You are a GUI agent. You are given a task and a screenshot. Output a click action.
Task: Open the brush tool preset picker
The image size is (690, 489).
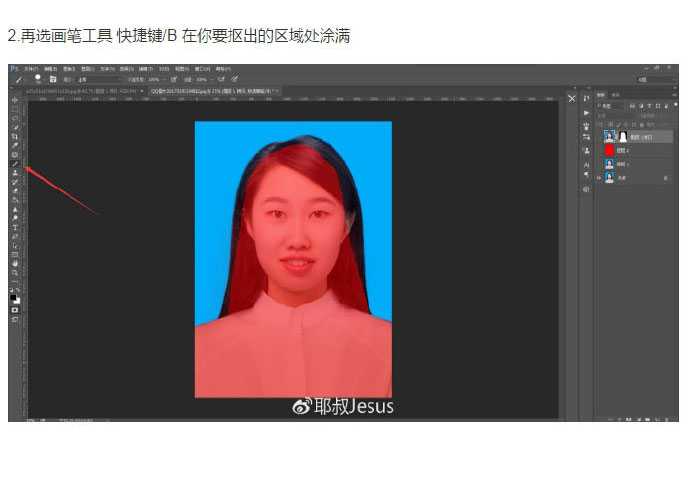(19, 80)
